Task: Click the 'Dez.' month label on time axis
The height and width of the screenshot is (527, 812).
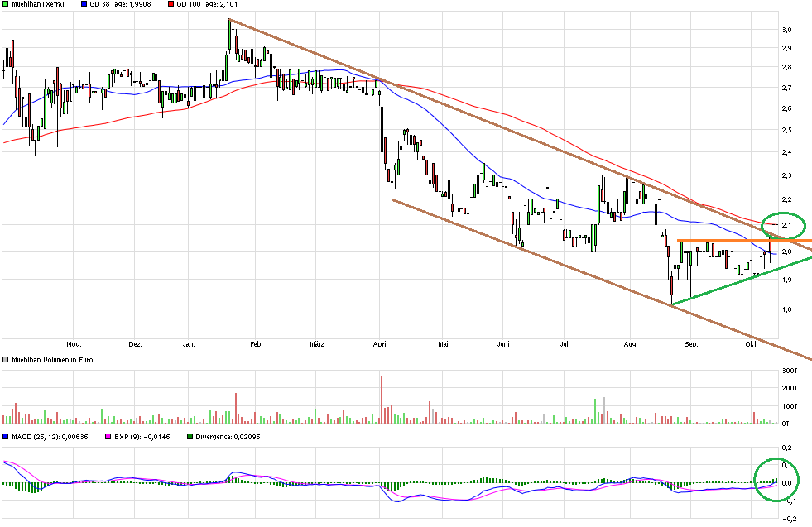Action: [x=135, y=344]
